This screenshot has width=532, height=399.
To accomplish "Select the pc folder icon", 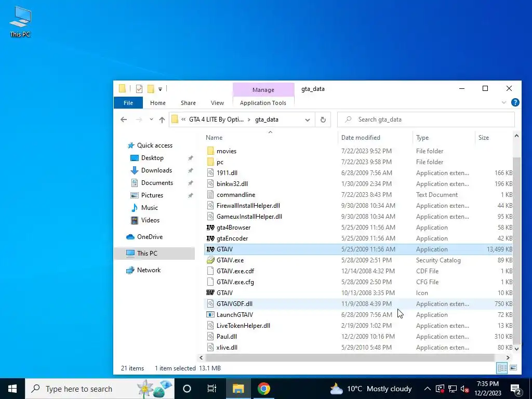I will [x=210, y=162].
